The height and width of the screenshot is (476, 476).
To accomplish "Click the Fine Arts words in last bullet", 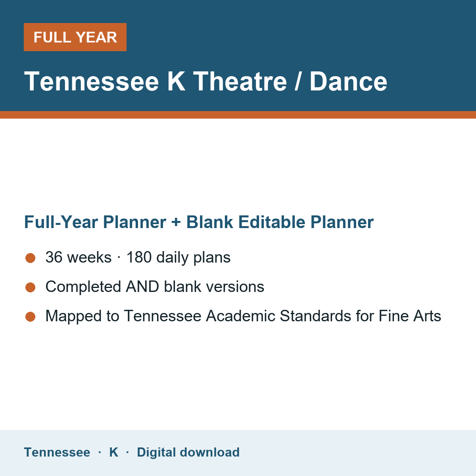I will [x=410, y=316].
